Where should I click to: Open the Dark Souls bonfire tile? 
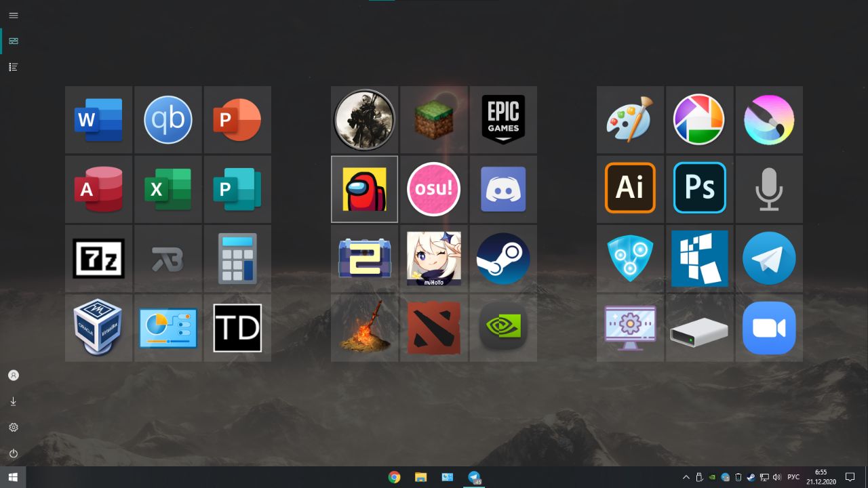click(364, 328)
